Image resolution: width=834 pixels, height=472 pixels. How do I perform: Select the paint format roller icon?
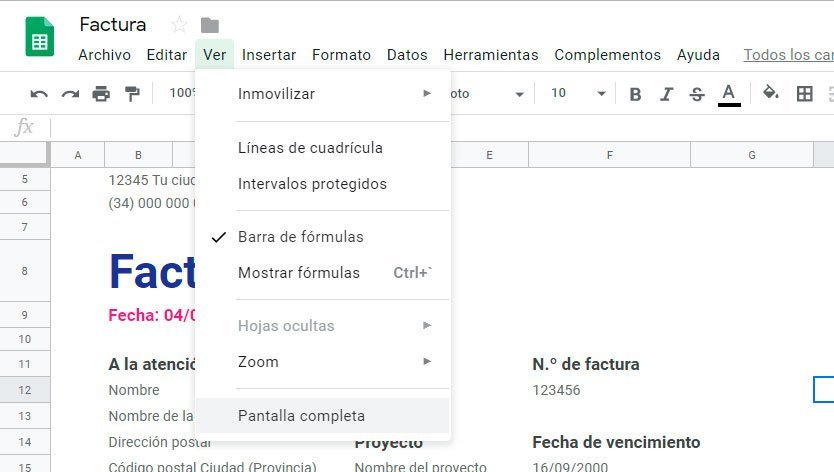(132, 94)
